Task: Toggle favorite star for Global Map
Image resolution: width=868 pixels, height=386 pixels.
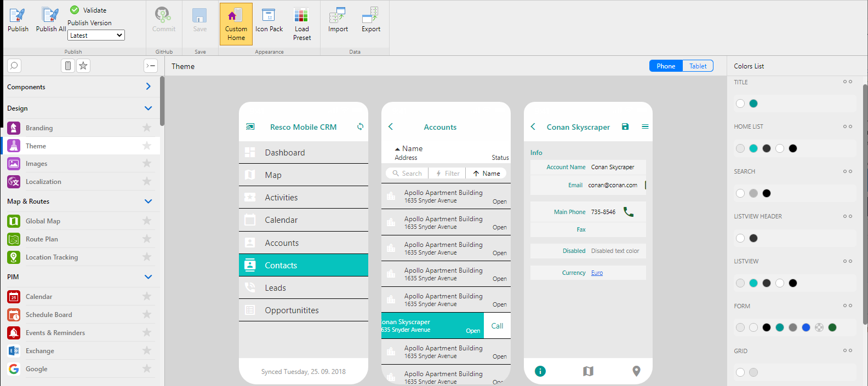Action: tap(147, 221)
